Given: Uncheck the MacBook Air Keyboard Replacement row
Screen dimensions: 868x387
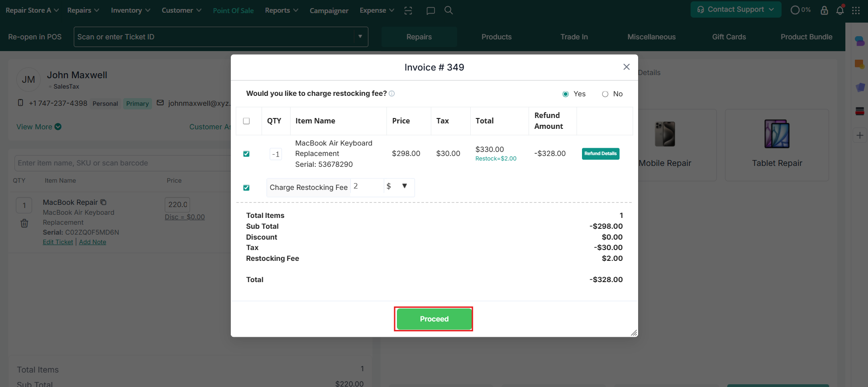Looking at the screenshot, I should (246, 154).
